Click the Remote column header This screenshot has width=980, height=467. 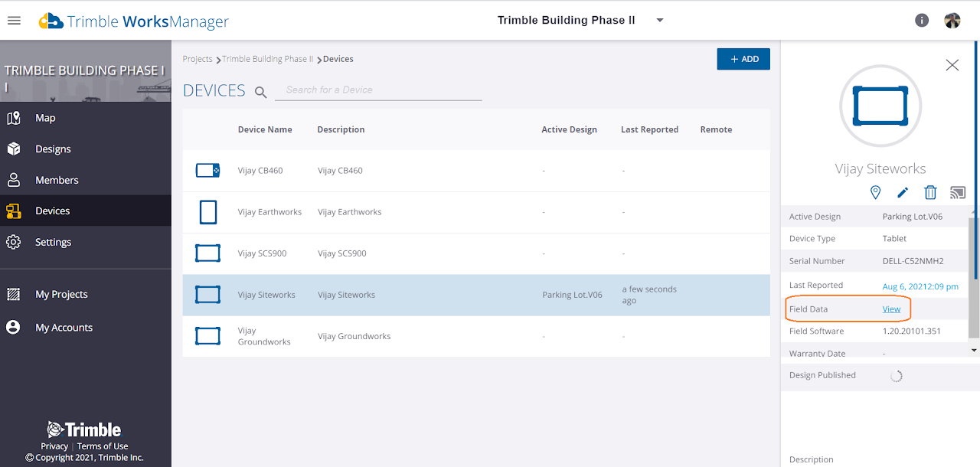(716, 129)
